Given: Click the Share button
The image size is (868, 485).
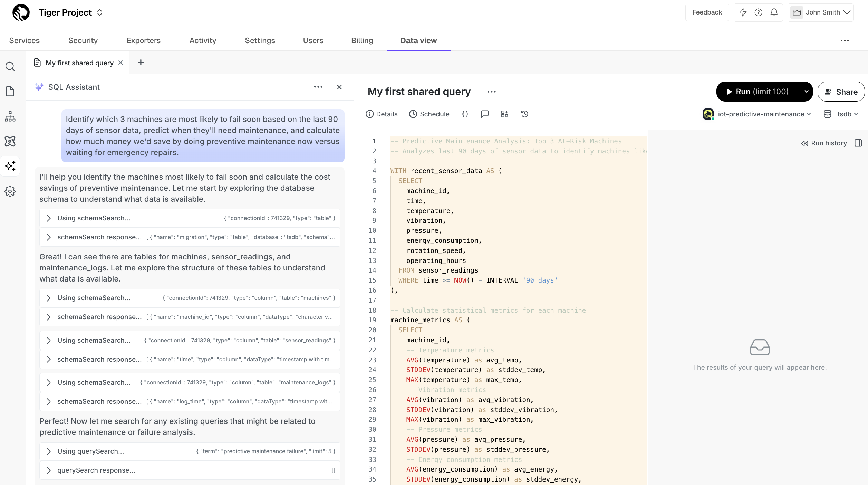Looking at the screenshot, I should 841,92.
